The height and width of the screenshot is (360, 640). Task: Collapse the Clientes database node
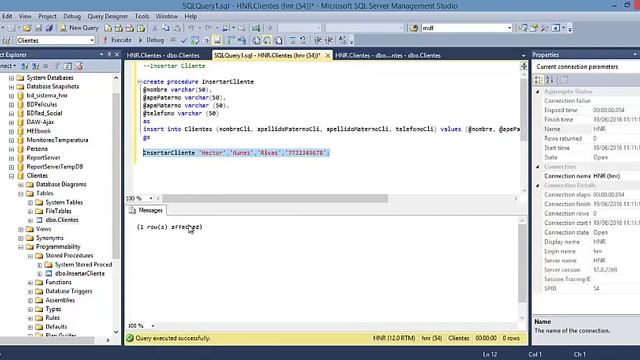[11, 176]
